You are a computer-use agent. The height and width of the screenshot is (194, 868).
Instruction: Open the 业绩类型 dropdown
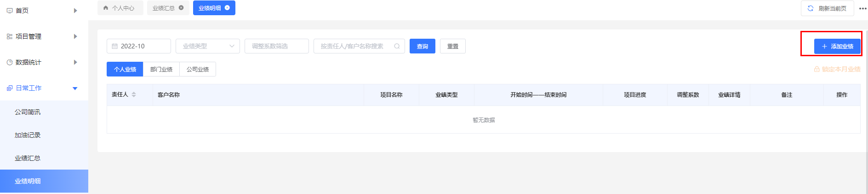pos(208,46)
